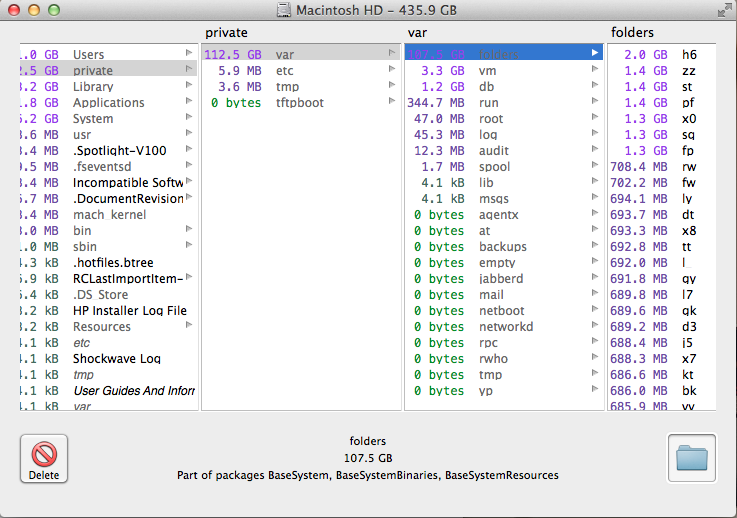737x518 pixels.
Task: Select the jabberd folder row
Action: [504, 278]
